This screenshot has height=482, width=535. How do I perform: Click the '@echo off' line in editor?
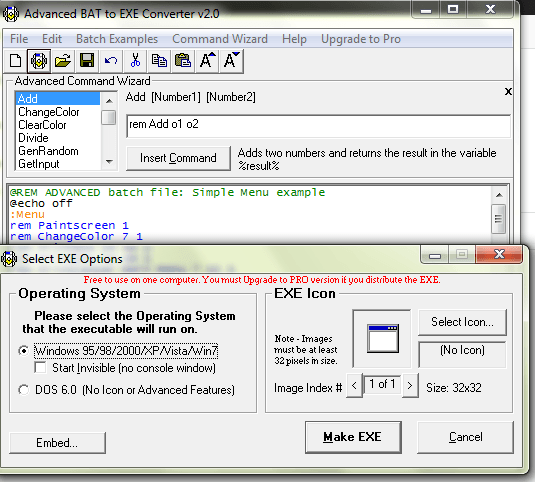coord(41,203)
